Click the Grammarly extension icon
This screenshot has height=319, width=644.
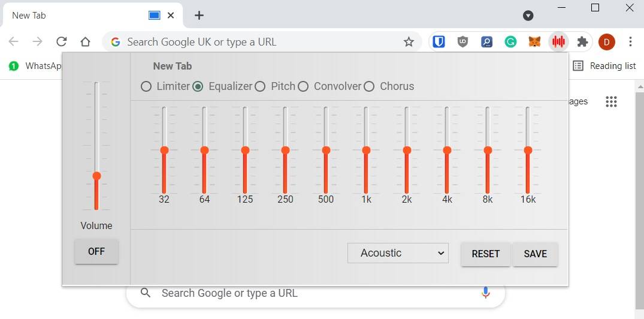510,42
